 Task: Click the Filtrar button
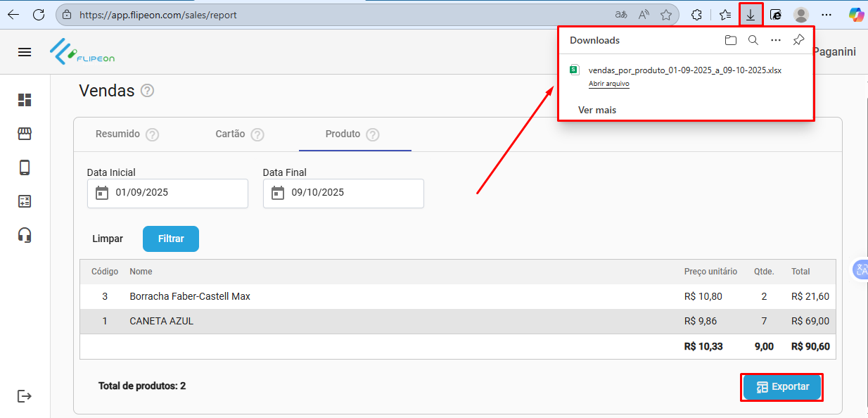pos(171,239)
